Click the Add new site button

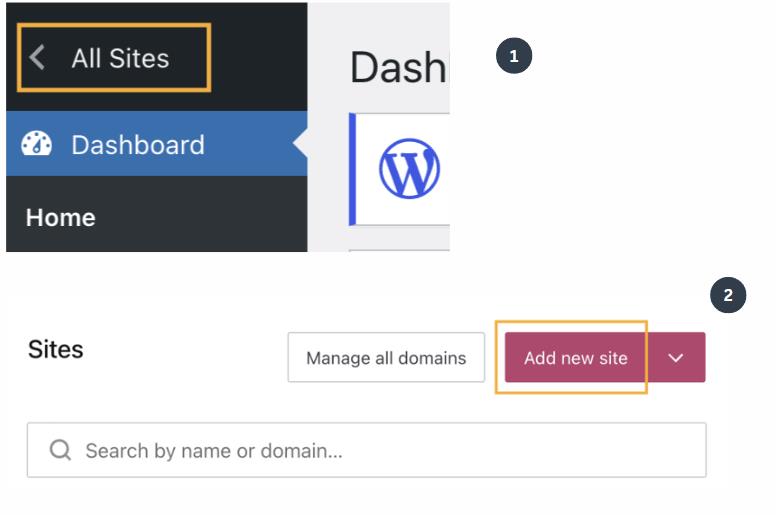point(575,358)
